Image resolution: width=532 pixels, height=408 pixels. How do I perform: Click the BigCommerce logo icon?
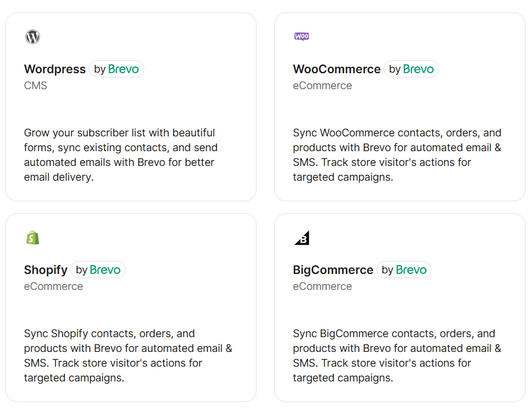coord(301,238)
